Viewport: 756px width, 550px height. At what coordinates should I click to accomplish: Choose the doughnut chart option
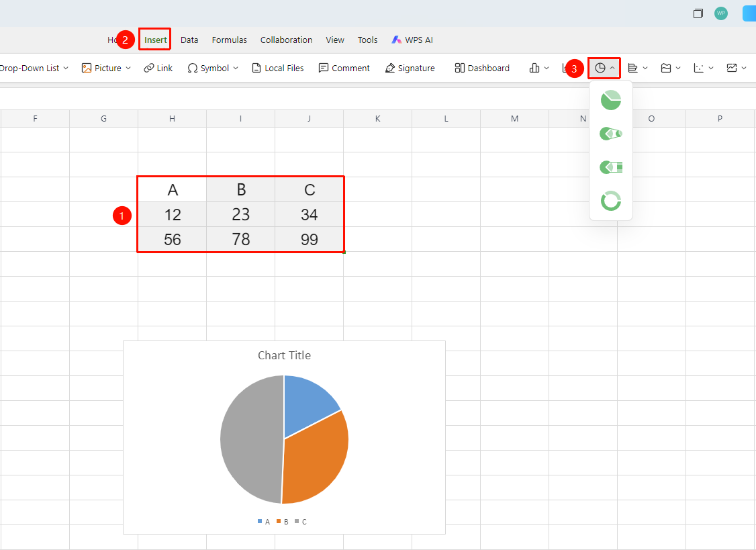[611, 201]
